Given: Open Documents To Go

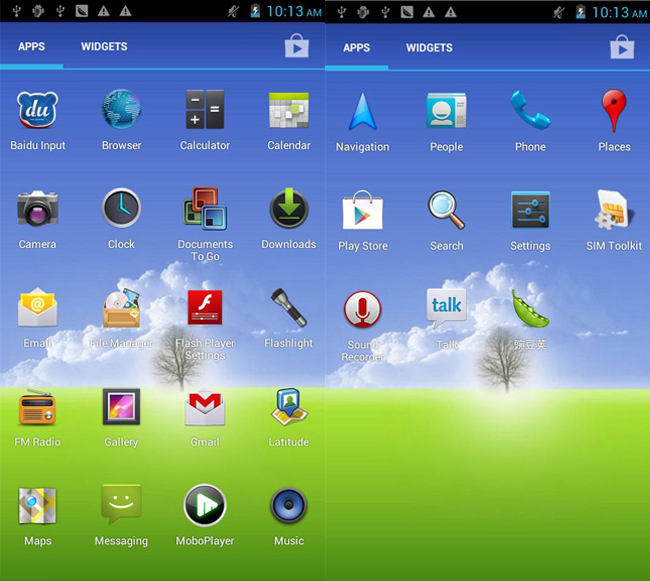Looking at the screenshot, I should click(x=205, y=208).
